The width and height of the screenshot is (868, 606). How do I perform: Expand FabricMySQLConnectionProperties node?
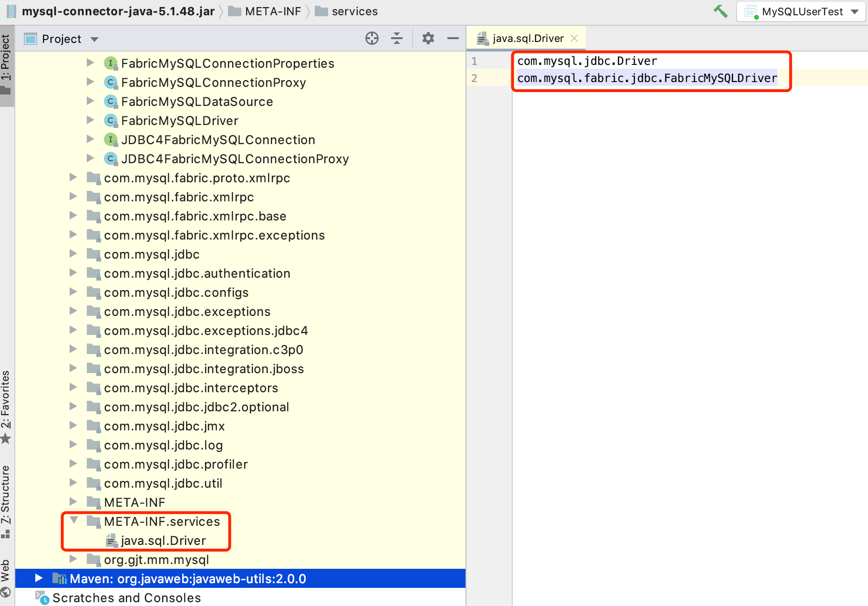point(90,63)
